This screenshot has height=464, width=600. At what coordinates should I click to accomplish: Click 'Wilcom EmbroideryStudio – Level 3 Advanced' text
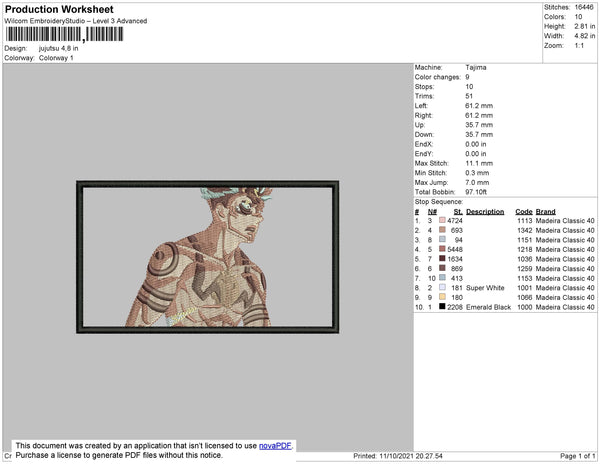pos(76,21)
